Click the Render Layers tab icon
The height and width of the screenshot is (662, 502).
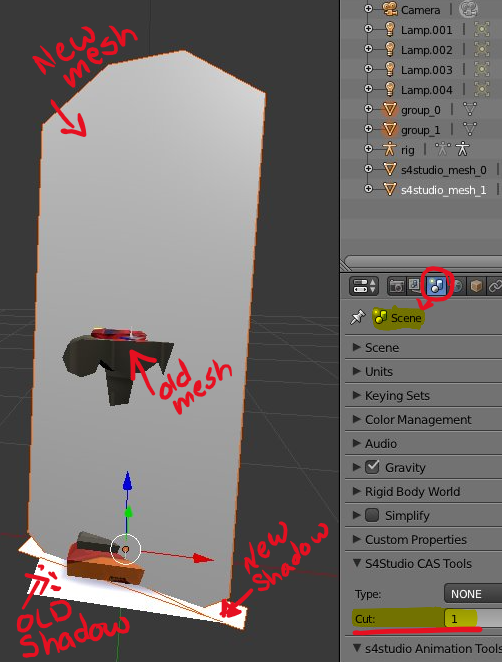416,286
